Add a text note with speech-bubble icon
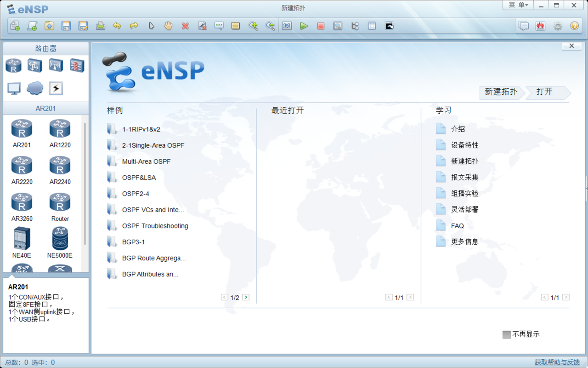Screen dimensions: 588x368 [219, 26]
